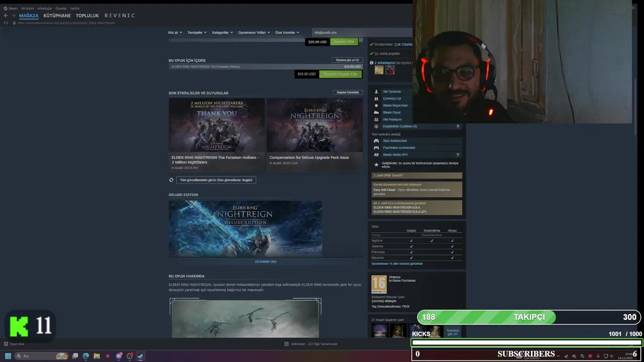Open the Yardım menu

point(74,9)
